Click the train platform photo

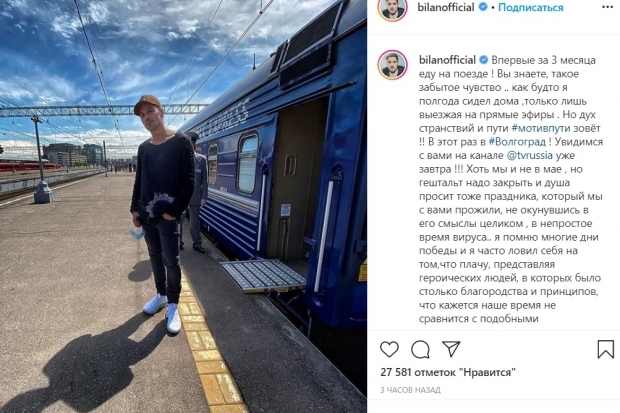click(x=183, y=206)
